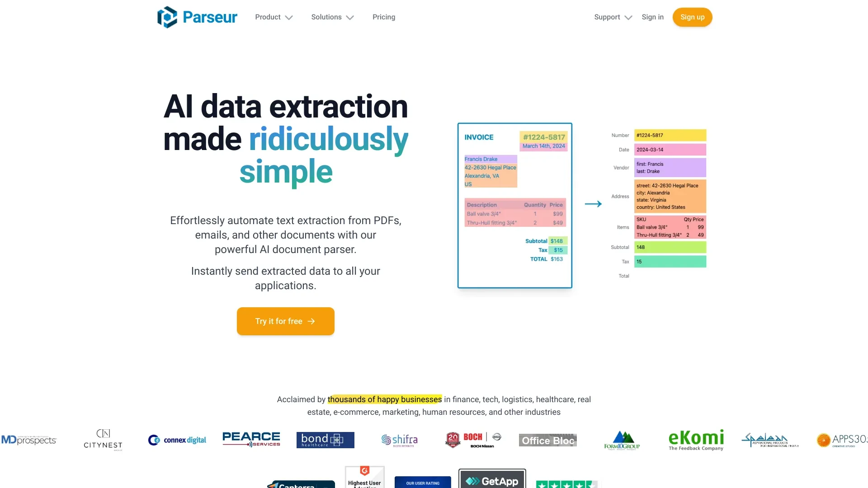This screenshot has width=868, height=488.
Task: Expand the Solutions dropdown menu
Action: tap(331, 17)
